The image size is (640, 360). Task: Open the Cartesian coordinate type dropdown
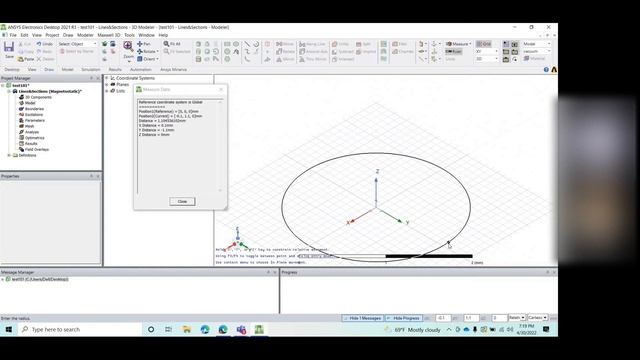click(537, 318)
